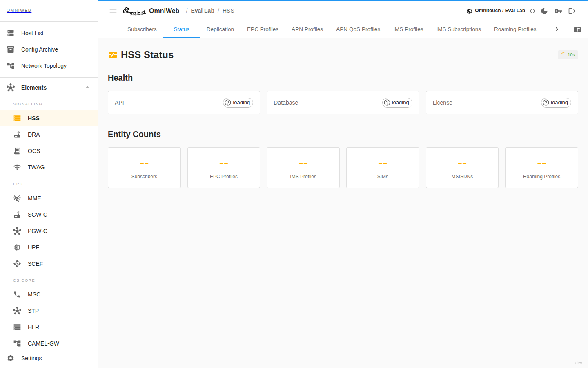
Task: Click the logout icon in top bar
Action: click(x=572, y=11)
